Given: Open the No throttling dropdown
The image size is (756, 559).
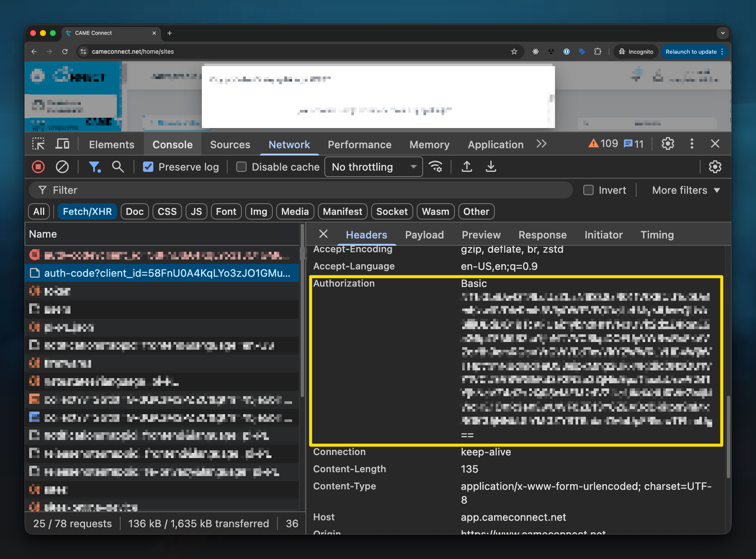Looking at the screenshot, I should (x=373, y=167).
